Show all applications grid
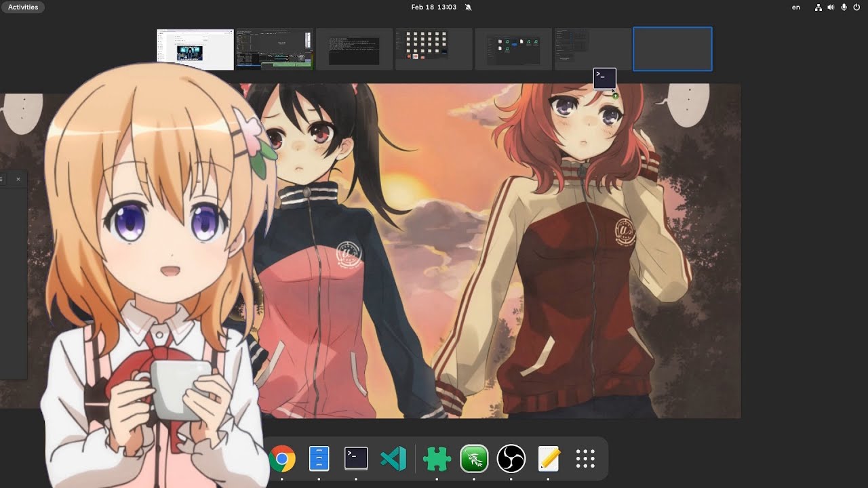 coord(585,459)
